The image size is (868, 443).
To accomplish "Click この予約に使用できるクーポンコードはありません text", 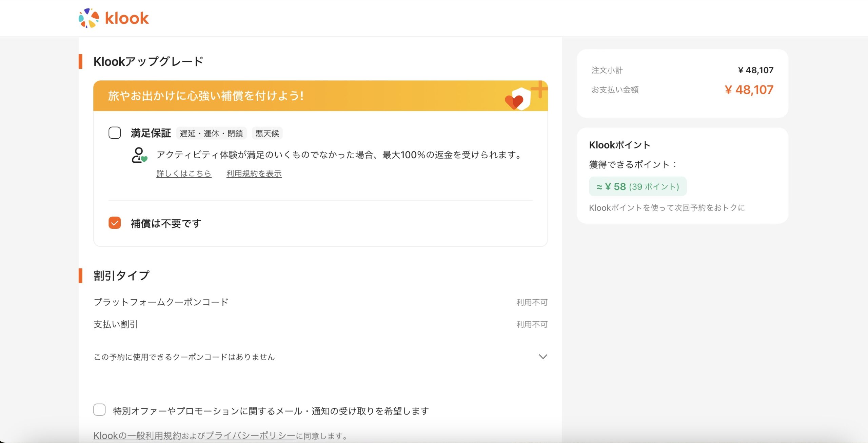I will (x=184, y=357).
